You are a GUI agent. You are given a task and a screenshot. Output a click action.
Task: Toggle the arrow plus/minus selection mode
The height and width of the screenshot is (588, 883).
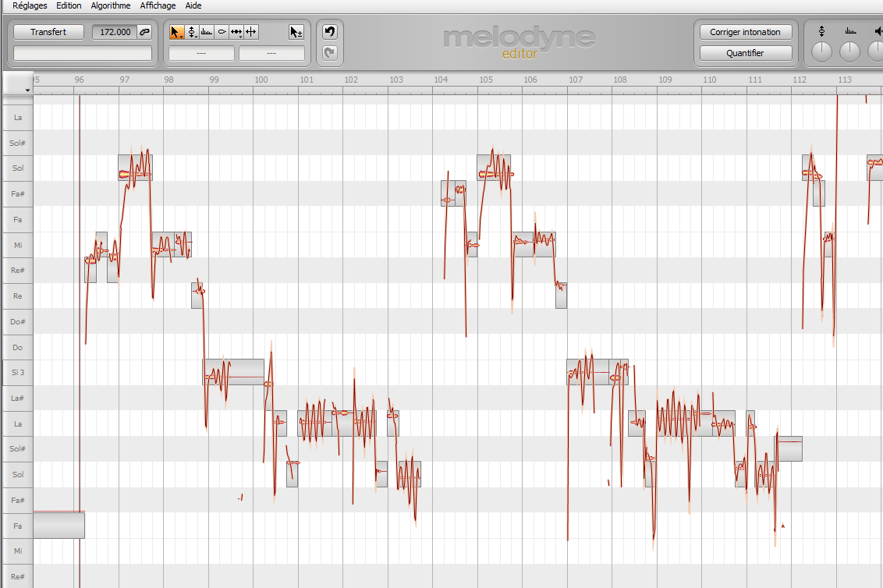296,32
